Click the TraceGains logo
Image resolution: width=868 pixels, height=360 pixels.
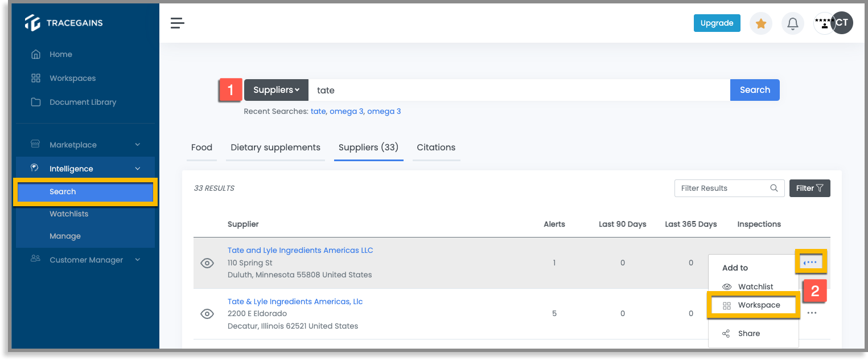tap(63, 23)
